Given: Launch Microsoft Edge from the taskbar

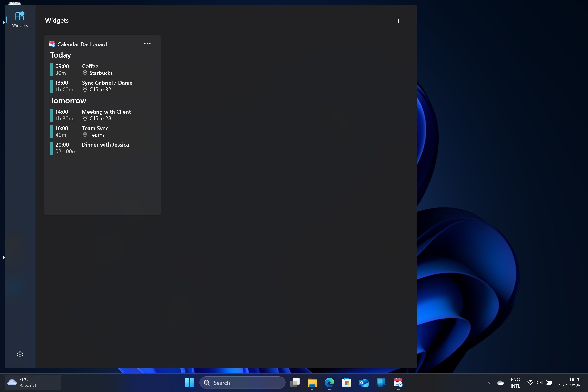Looking at the screenshot, I should [x=329, y=383].
